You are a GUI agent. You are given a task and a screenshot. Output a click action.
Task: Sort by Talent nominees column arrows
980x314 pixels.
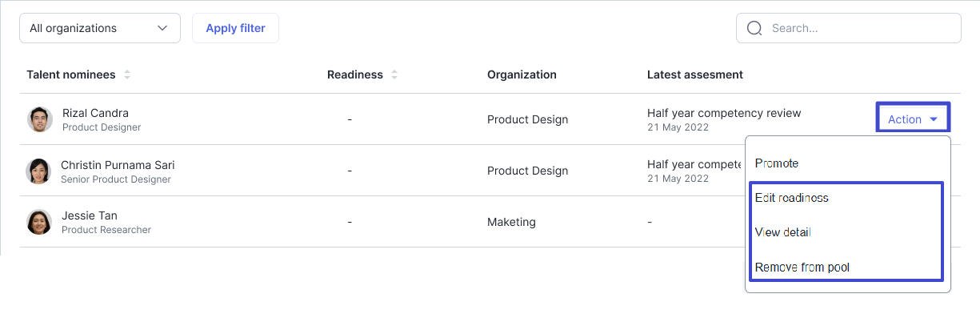click(127, 74)
